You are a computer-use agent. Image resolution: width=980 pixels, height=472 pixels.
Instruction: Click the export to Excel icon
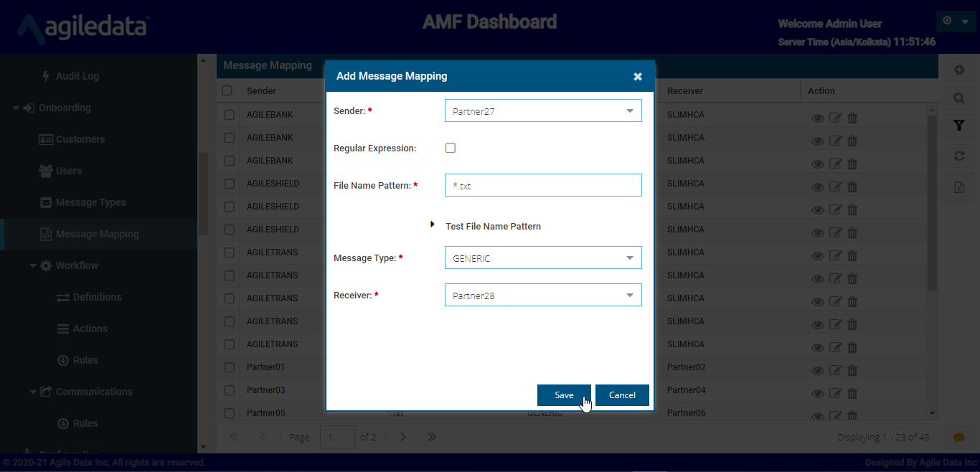[958, 187]
